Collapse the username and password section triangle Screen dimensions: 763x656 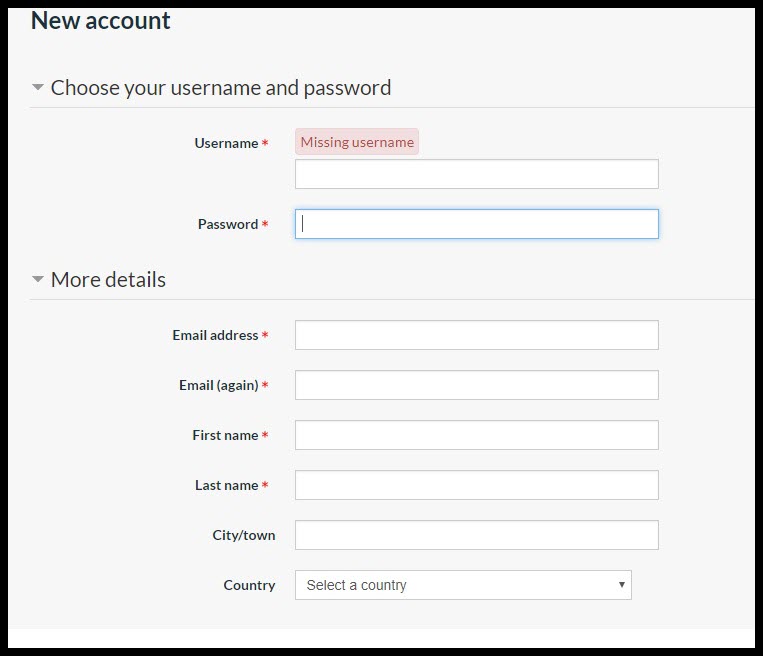coord(38,88)
